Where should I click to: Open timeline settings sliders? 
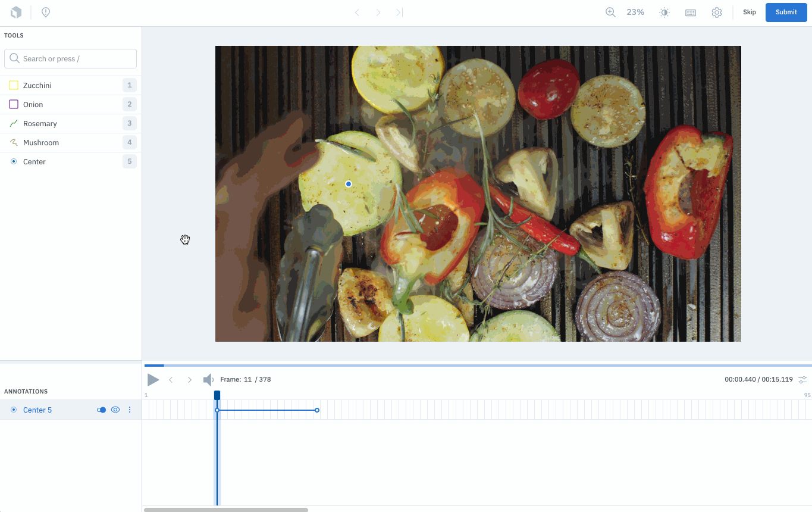pyautogui.click(x=802, y=379)
